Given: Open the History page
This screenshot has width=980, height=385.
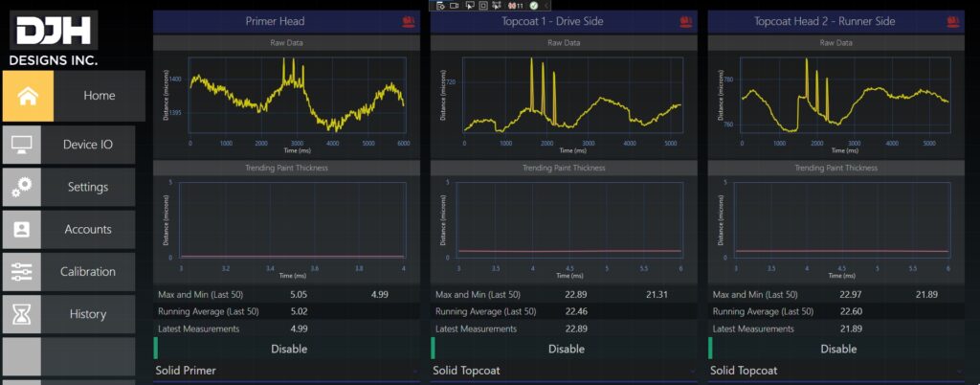Looking at the screenshot, I should pyautogui.click(x=87, y=314).
